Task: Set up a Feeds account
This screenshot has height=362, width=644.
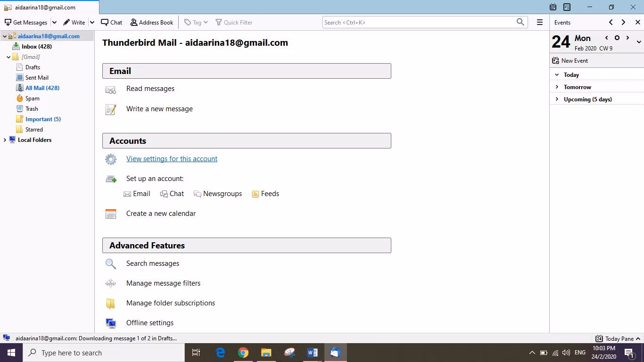Action: click(x=265, y=194)
